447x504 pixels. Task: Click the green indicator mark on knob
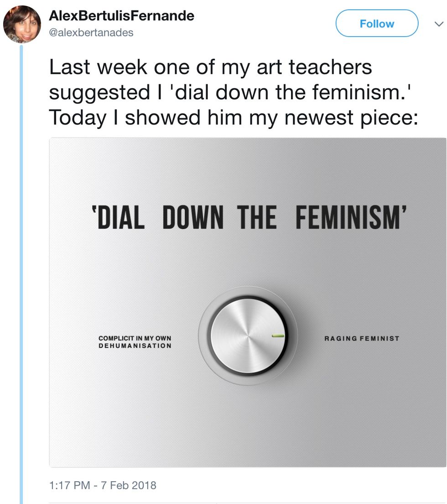pyautogui.click(x=277, y=336)
